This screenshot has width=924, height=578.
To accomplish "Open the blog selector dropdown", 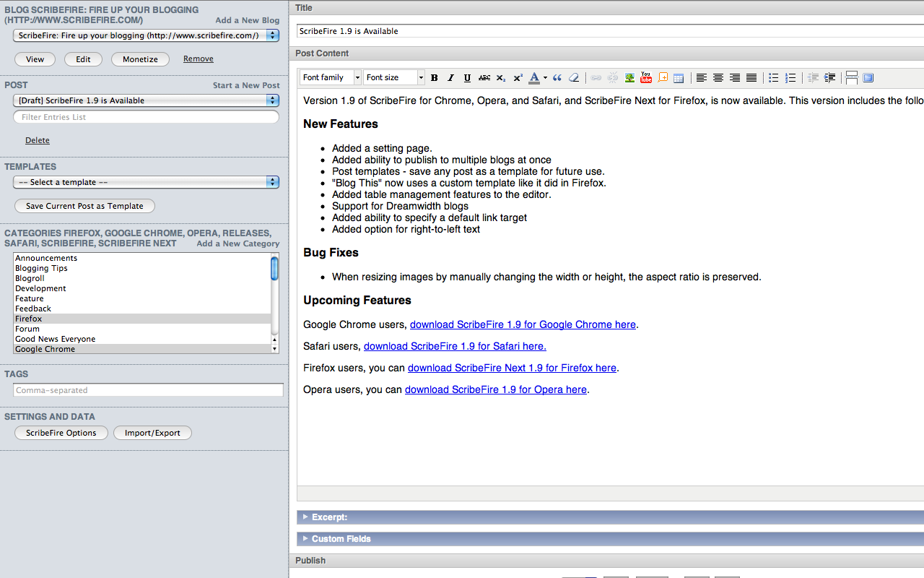I will 147,35.
